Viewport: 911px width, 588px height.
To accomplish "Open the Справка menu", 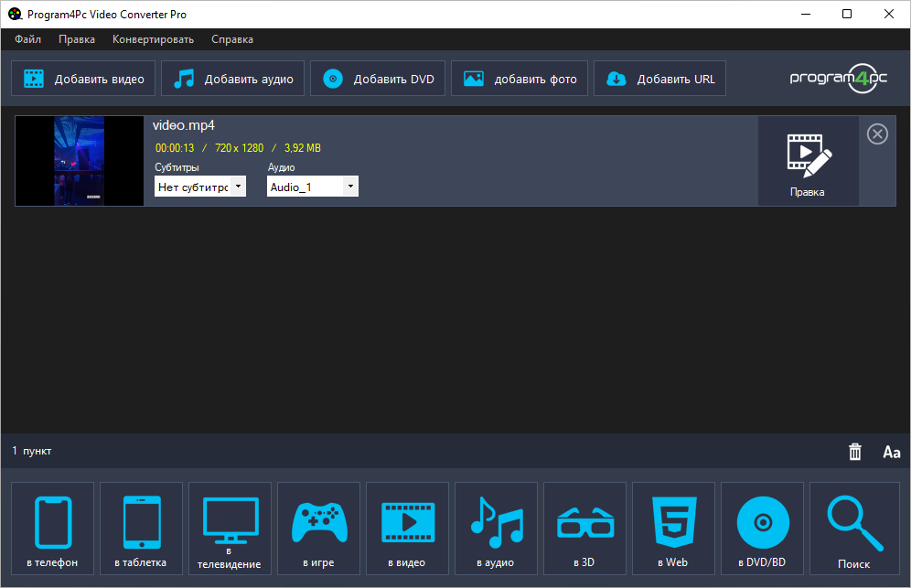I will [x=232, y=39].
